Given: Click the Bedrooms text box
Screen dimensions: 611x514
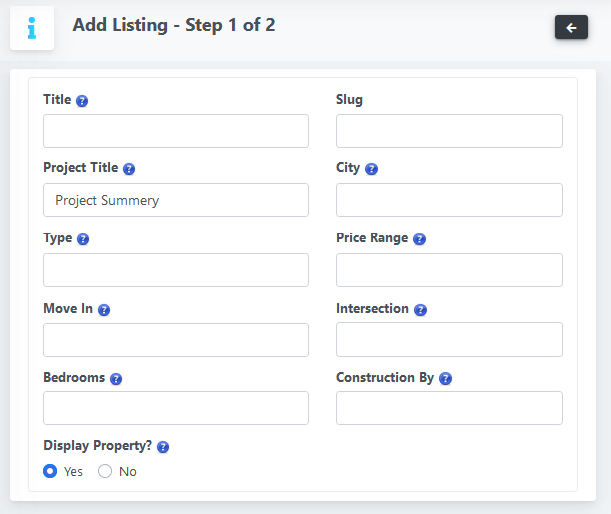Looking at the screenshot, I should coord(176,408).
